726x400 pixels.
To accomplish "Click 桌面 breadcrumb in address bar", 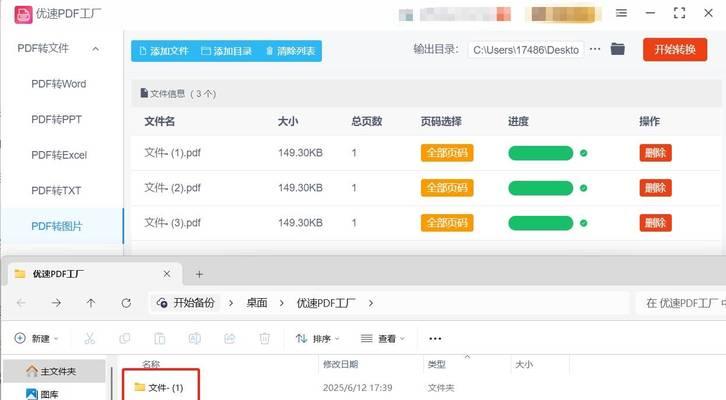I will pyautogui.click(x=257, y=303).
